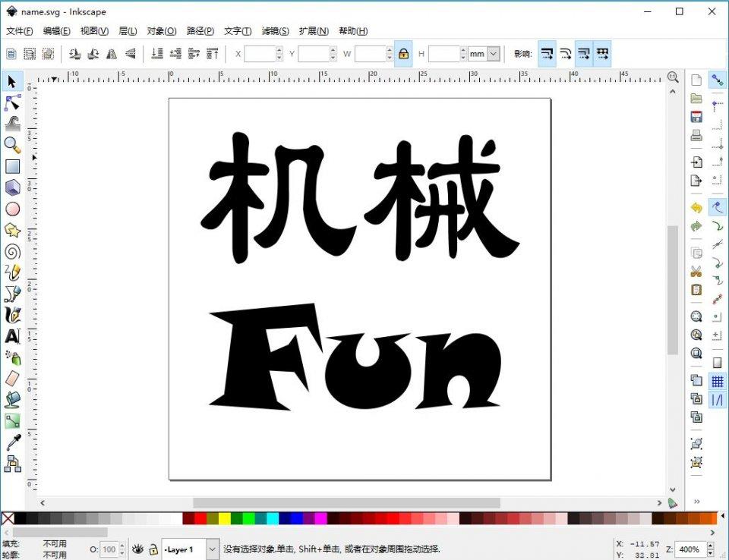Screen dimensions: 729x560
Task: Select the Spiral tool
Action: (x=12, y=251)
